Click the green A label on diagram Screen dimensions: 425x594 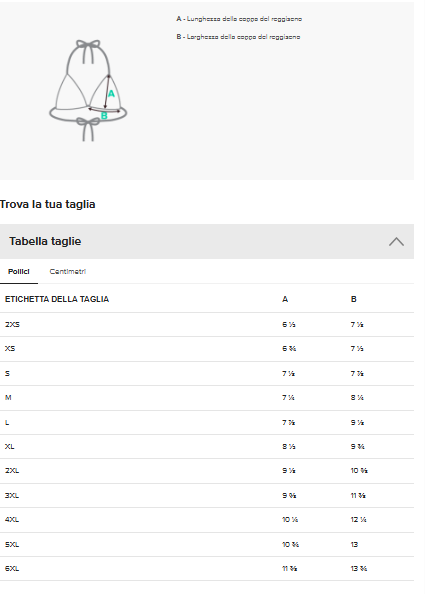tap(111, 94)
